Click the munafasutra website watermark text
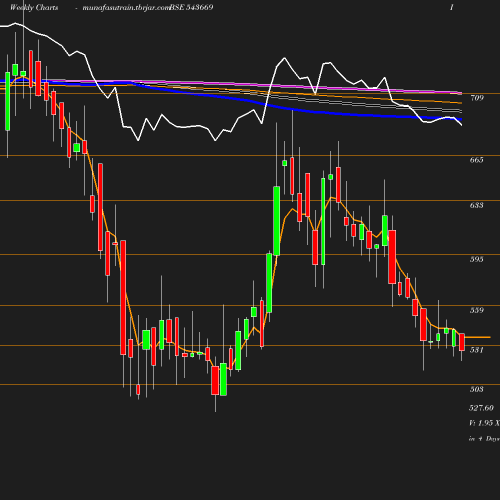 127,8
